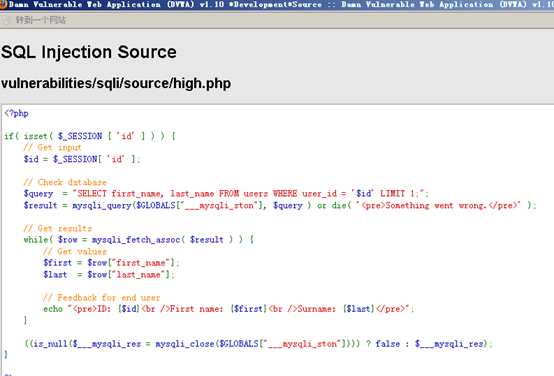Click the '((is_null($___mysqli_res' closing line
554x376 pixels.
point(258,343)
